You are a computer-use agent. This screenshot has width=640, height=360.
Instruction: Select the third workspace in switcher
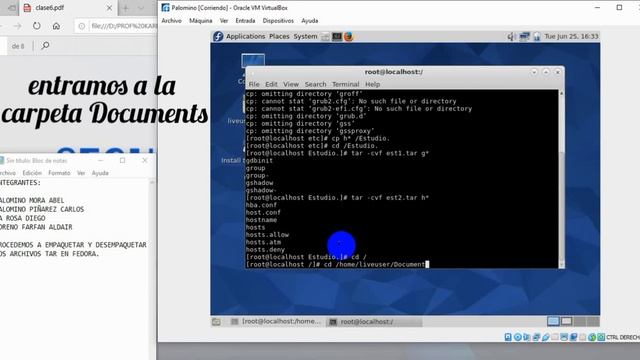point(580,322)
